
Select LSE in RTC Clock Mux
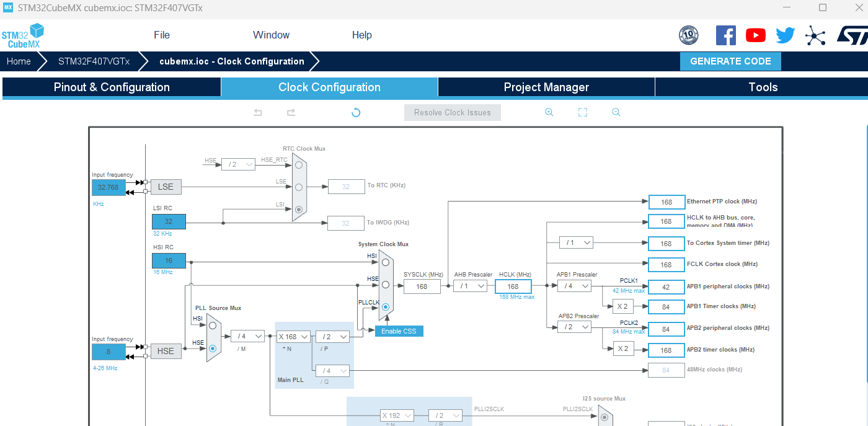click(x=299, y=187)
